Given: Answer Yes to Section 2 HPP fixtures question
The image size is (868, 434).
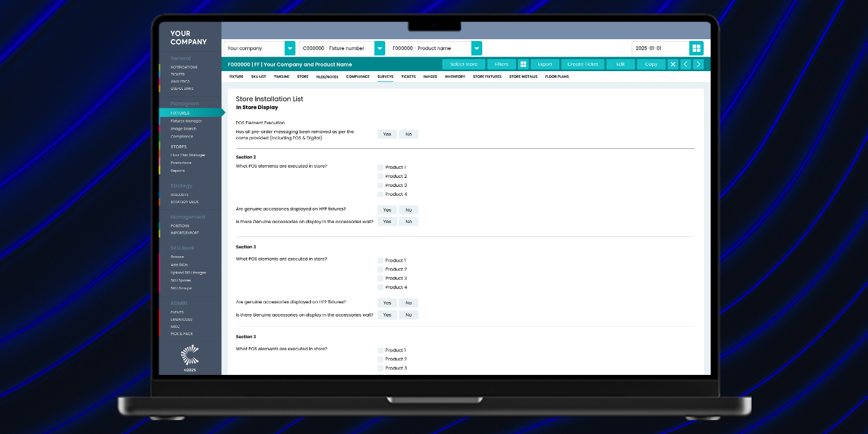Looking at the screenshot, I should coord(387,210).
